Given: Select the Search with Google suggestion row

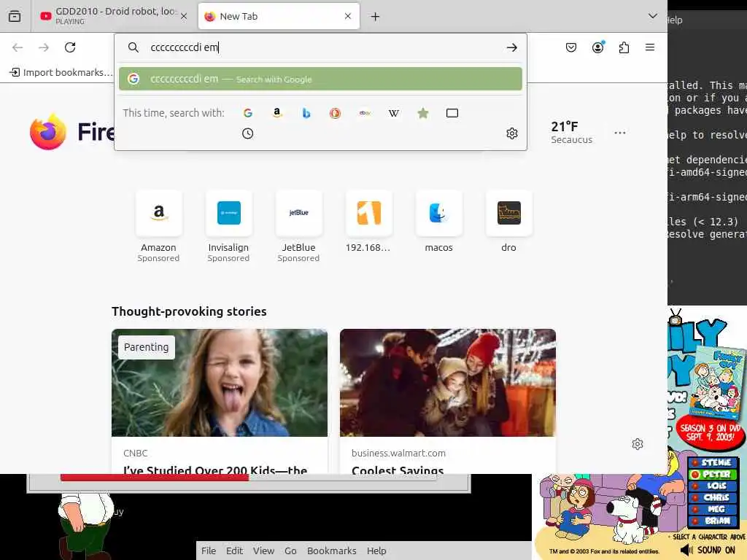Looking at the screenshot, I should (321, 79).
